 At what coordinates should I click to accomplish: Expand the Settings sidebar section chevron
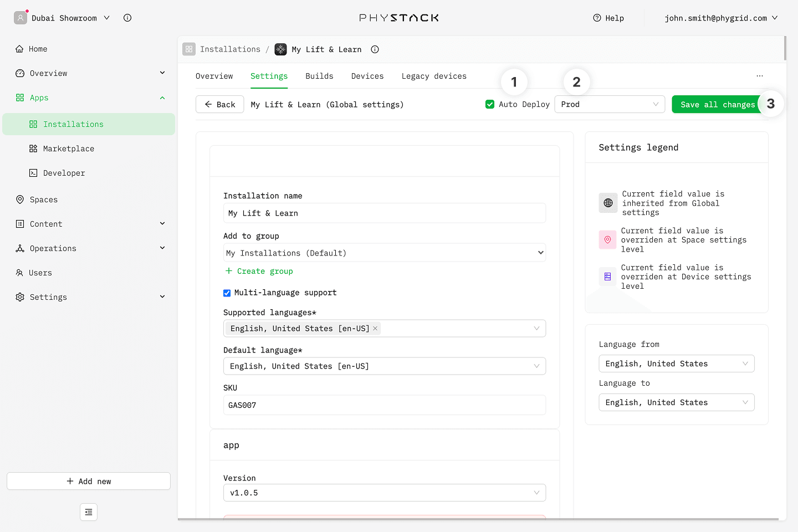pyautogui.click(x=162, y=296)
